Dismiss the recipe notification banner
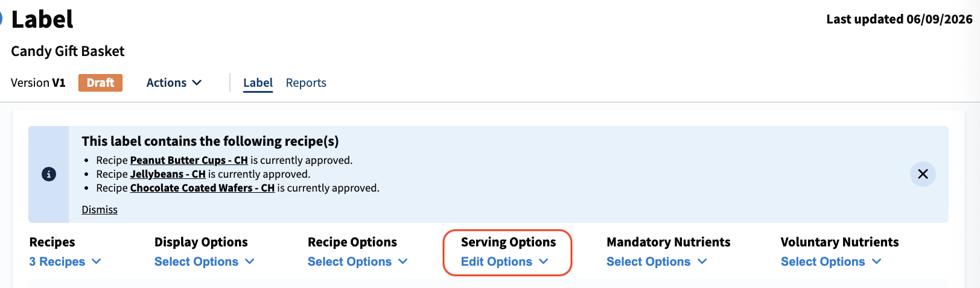This screenshot has width=980, height=288. point(100,210)
